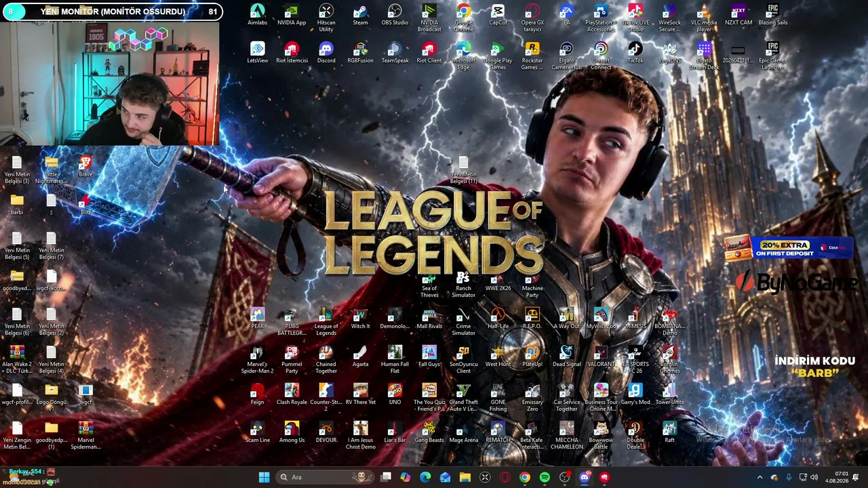
Task: Open the NZXT CAM desktop icon
Action: coord(738,15)
